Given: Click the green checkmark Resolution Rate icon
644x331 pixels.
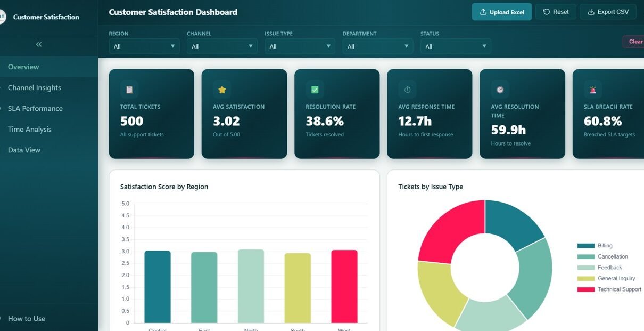Looking at the screenshot, I should [x=315, y=90].
